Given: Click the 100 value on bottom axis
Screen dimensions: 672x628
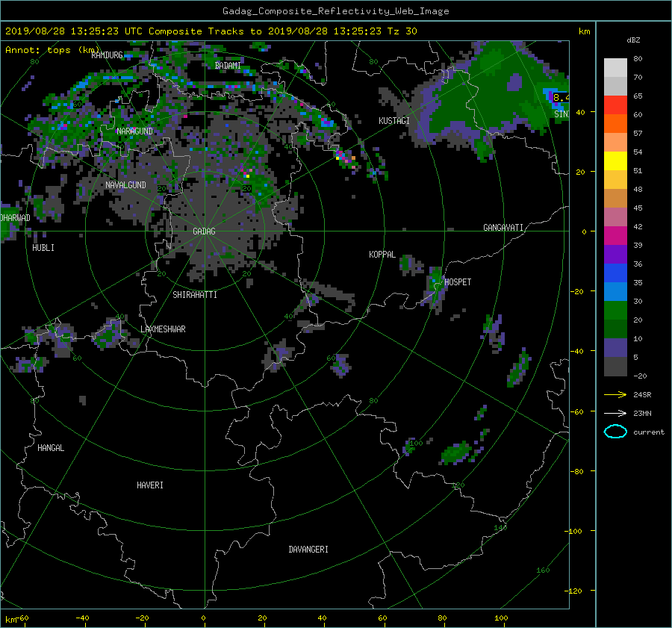Looking at the screenshot, I should pyautogui.click(x=501, y=618).
